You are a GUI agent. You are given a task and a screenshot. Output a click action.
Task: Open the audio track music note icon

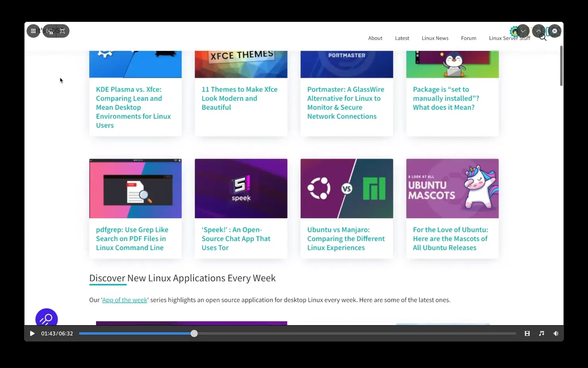[542, 333]
